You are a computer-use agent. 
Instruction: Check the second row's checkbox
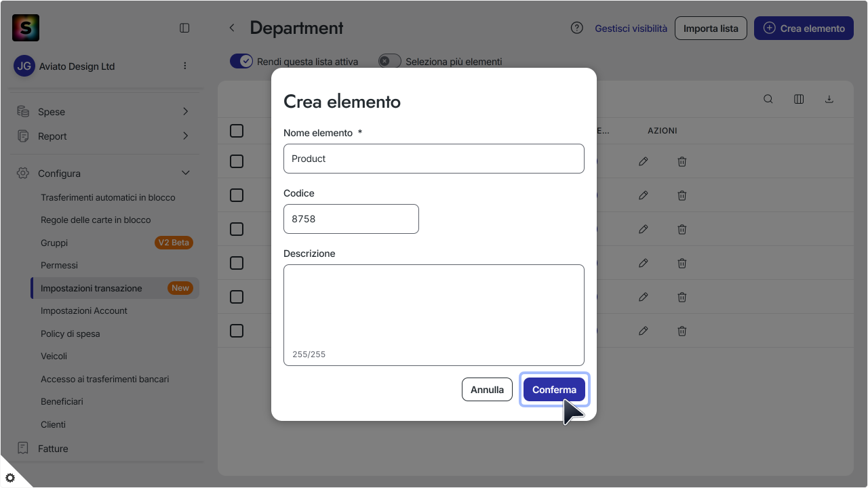point(237,195)
